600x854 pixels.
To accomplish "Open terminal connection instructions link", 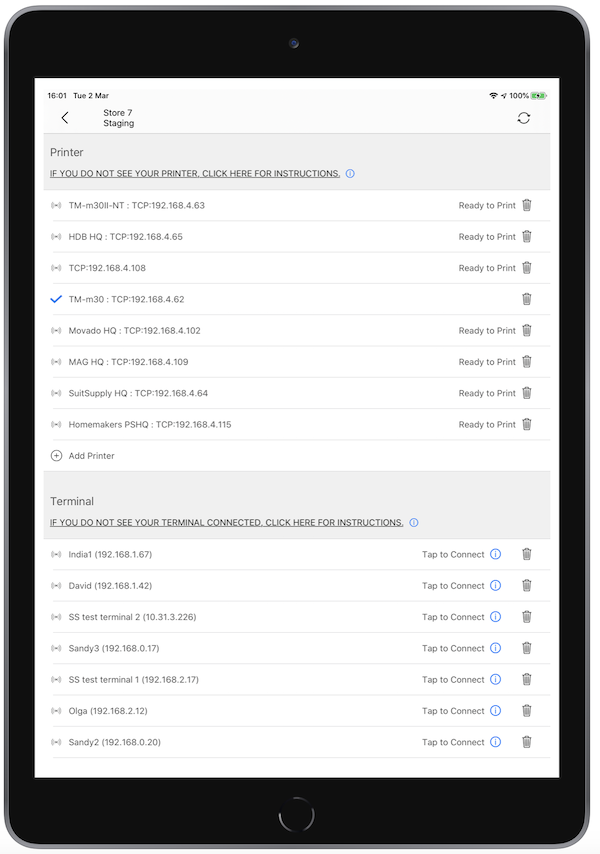I will click(226, 522).
